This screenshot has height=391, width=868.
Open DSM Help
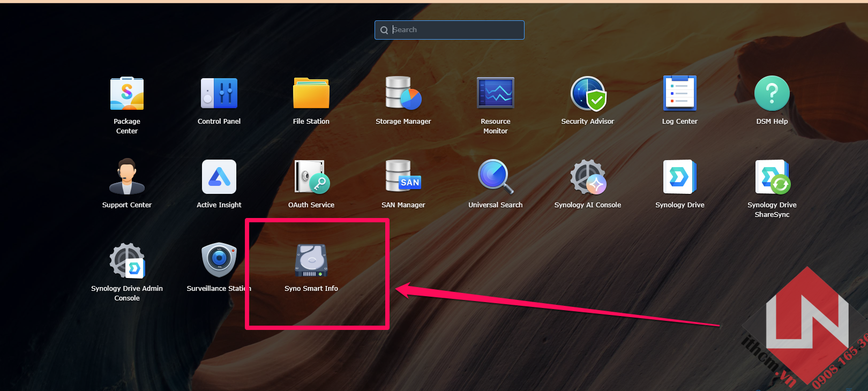pos(772,93)
